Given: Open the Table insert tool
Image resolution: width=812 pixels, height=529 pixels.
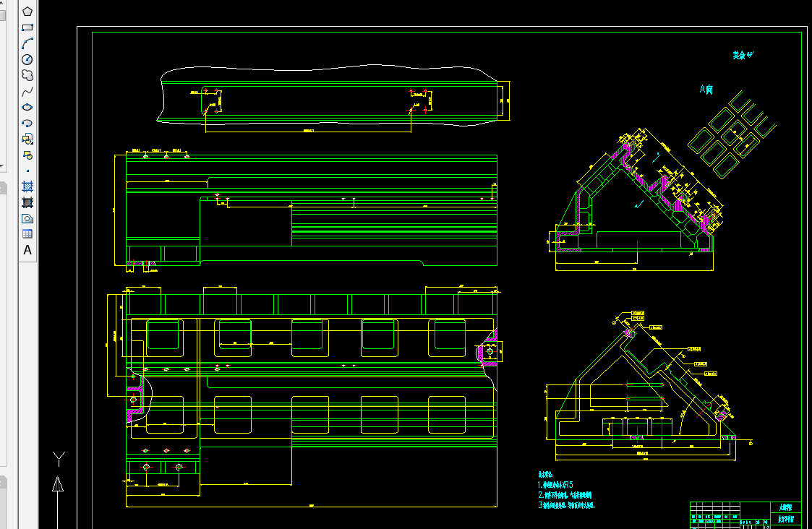Looking at the screenshot, I should click(27, 234).
